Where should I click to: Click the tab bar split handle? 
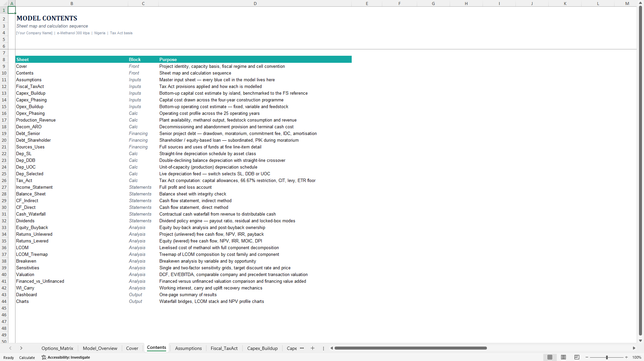click(324, 348)
